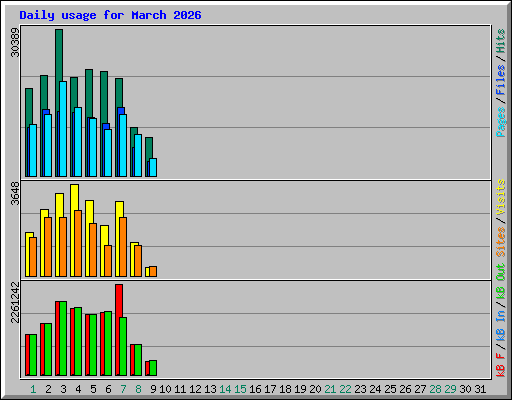
Task: Select the Pages legend label
Action: 500,122
